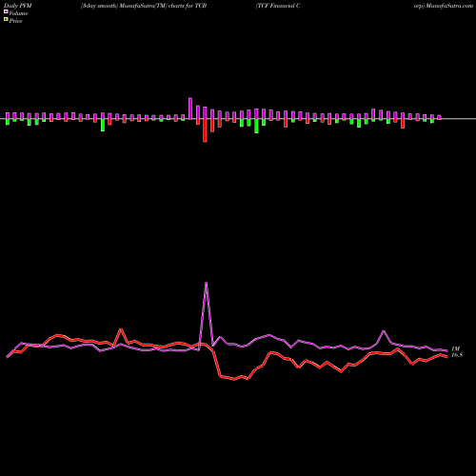Click the 'orp) MunafaSutra.com' text at top right
The image size is (476, 476).
click(444, 6)
